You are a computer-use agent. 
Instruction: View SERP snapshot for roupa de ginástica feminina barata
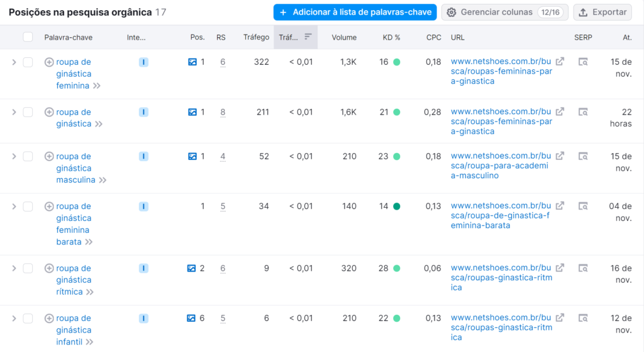(583, 206)
